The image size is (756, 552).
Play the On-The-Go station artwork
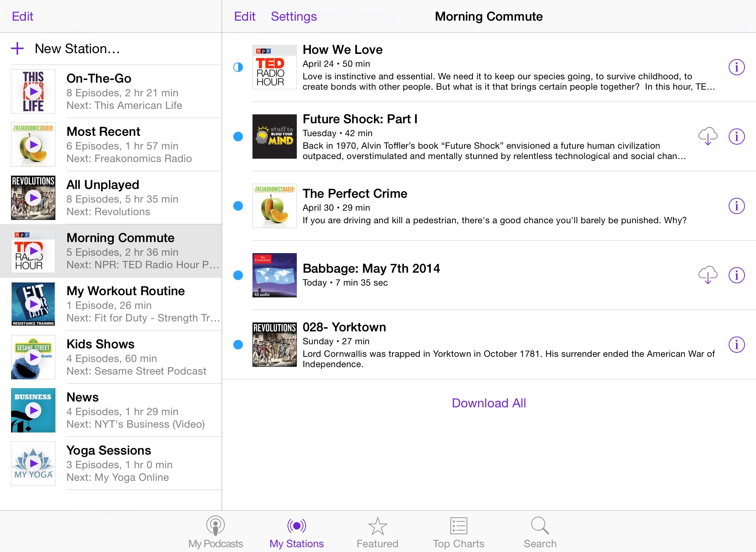(33, 92)
